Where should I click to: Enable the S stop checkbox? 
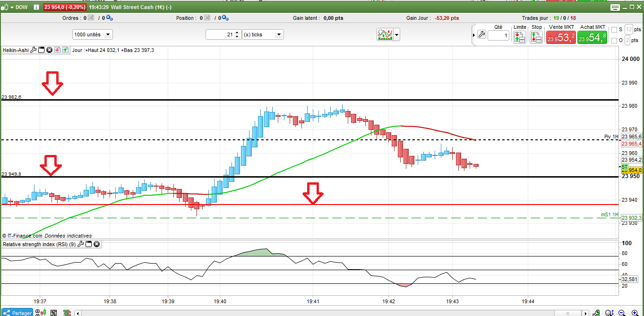tap(614, 30)
